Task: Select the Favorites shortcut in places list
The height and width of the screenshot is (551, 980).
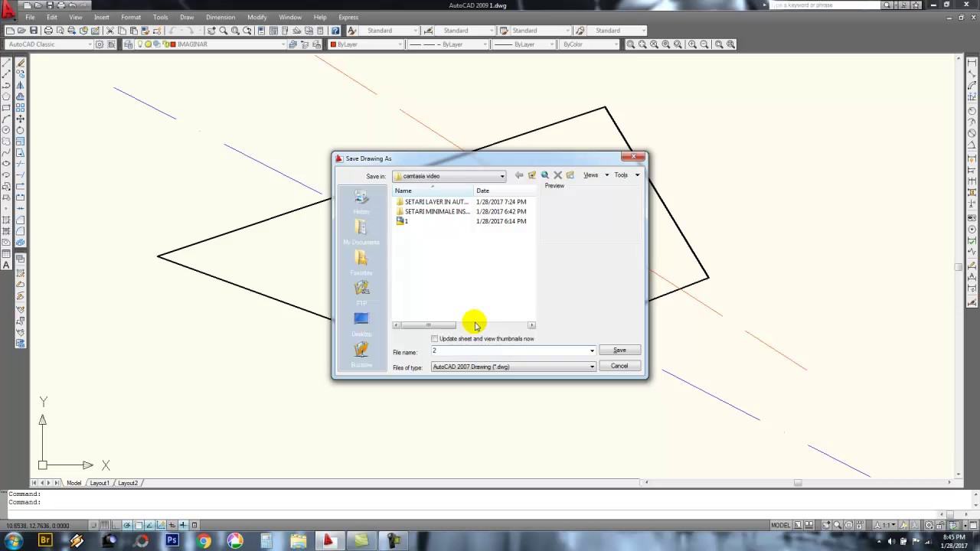Action: 361,264
